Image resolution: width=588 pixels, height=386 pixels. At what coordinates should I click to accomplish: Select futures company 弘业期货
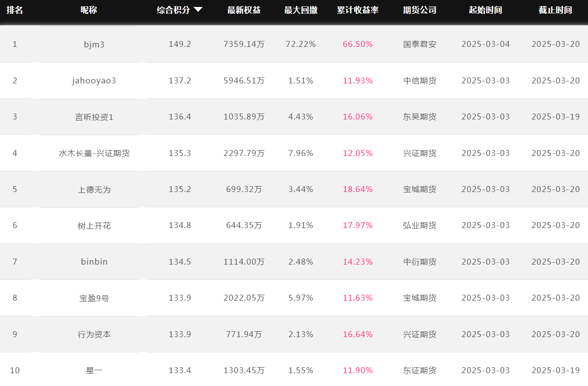[x=420, y=225]
